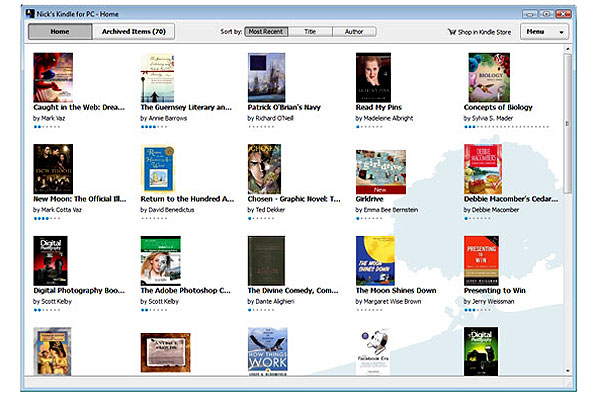Click author 'by Madeleine Albright'
Image resolution: width=596 pixels, height=396 pixels.
[x=384, y=118]
